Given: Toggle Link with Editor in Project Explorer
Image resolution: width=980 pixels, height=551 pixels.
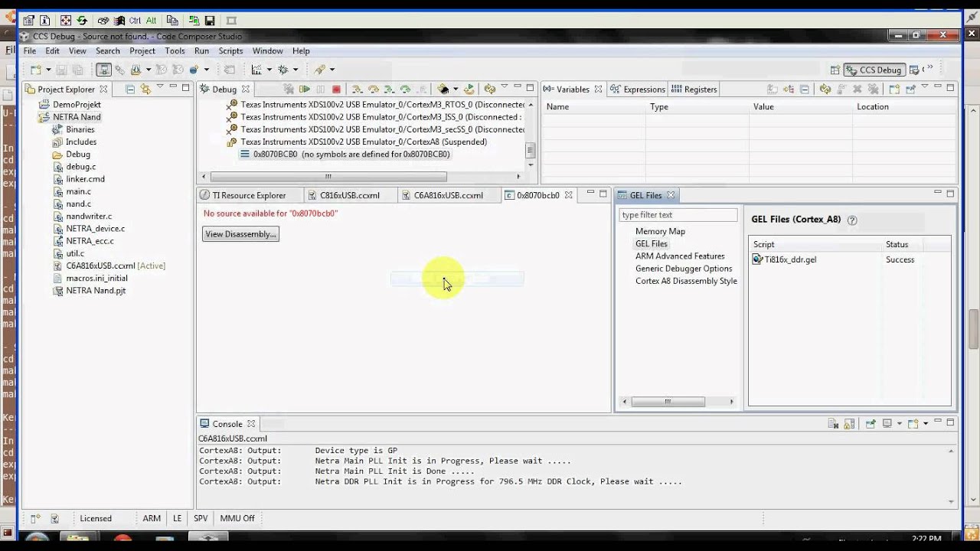Looking at the screenshot, I should coord(145,90).
